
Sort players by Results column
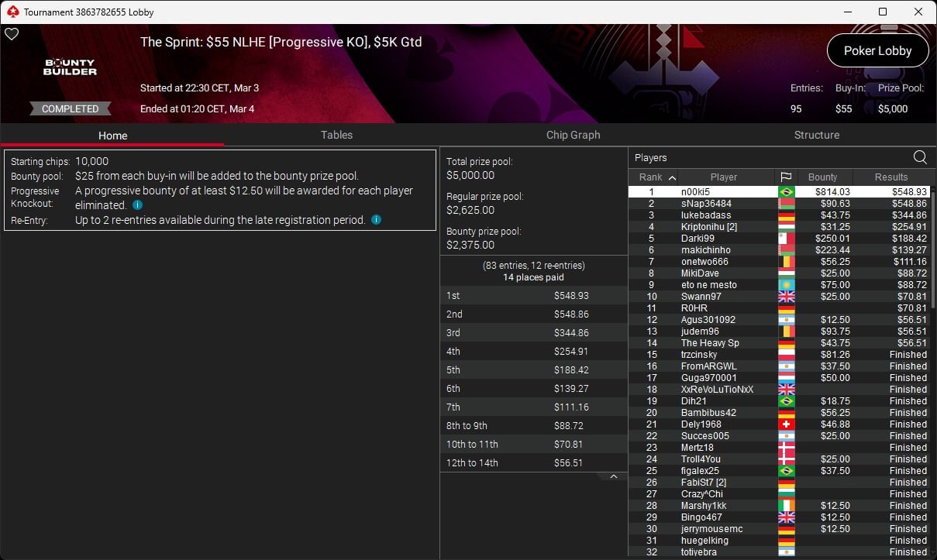[891, 177]
